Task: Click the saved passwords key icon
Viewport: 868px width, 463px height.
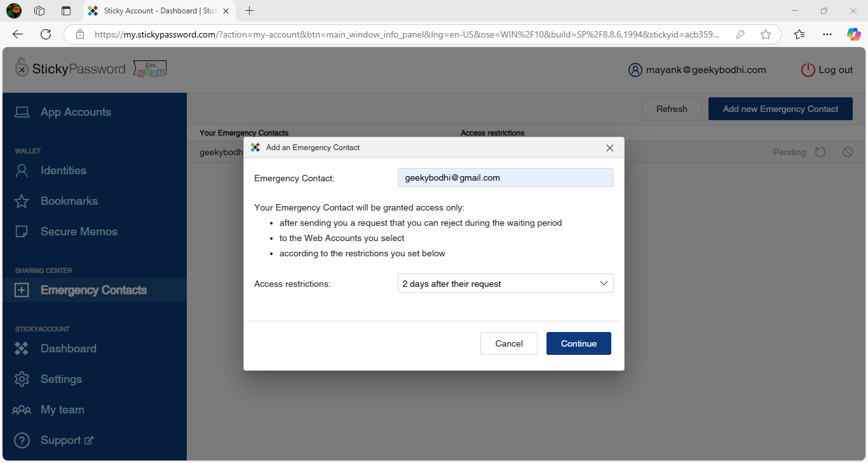Action: 740,34
